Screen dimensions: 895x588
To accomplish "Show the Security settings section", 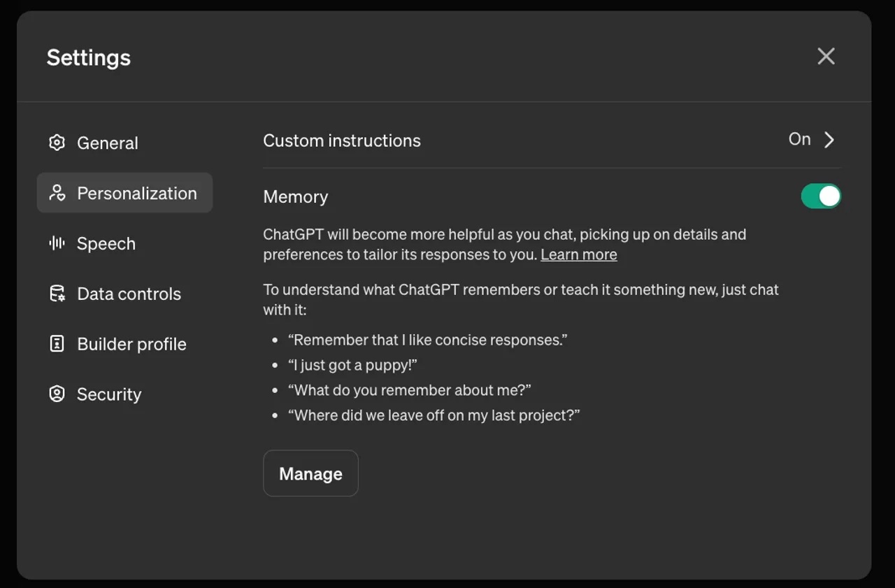I will click(109, 394).
